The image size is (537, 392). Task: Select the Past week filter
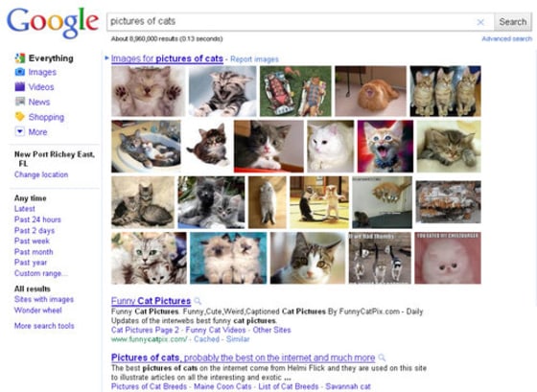pyautogui.click(x=32, y=241)
